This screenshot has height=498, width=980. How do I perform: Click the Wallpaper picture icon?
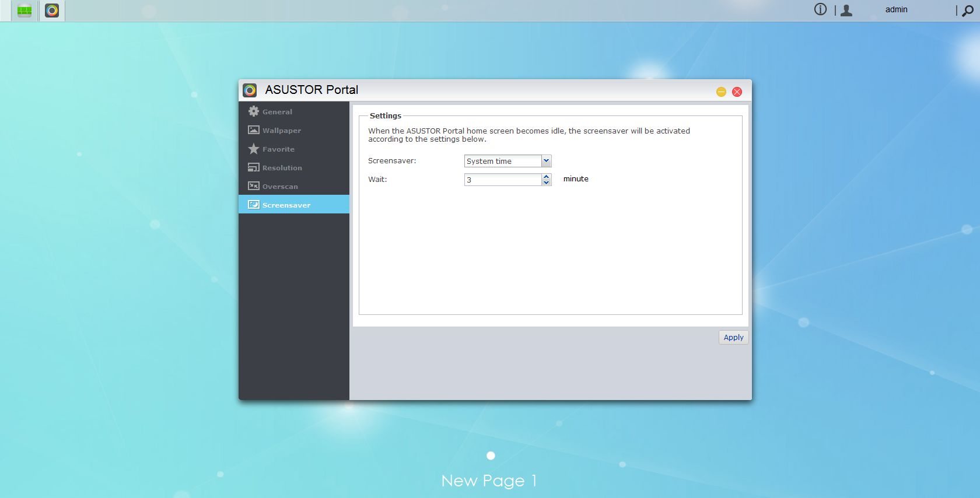(x=254, y=130)
